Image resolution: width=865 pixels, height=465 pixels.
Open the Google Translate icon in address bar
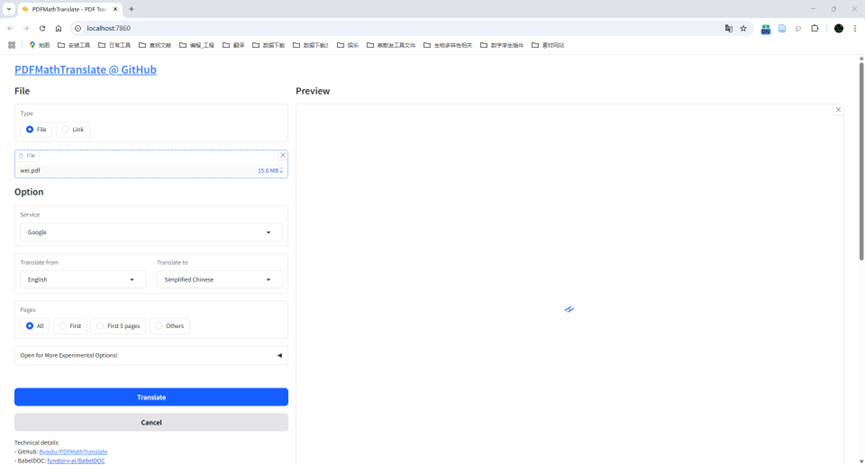coord(729,28)
